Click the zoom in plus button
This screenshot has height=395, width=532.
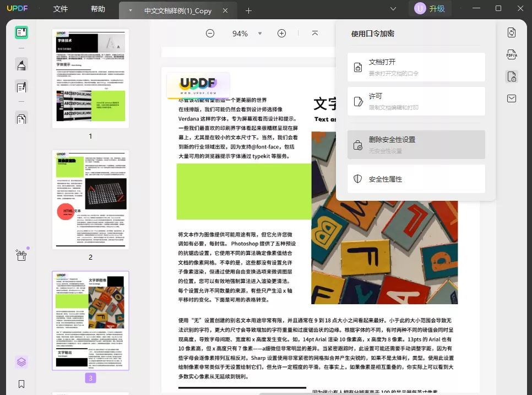point(281,33)
